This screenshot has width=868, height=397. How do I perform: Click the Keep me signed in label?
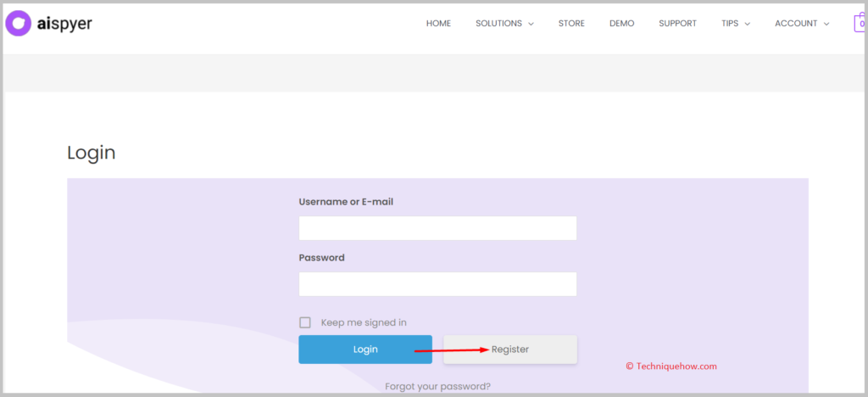(x=364, y=323)
